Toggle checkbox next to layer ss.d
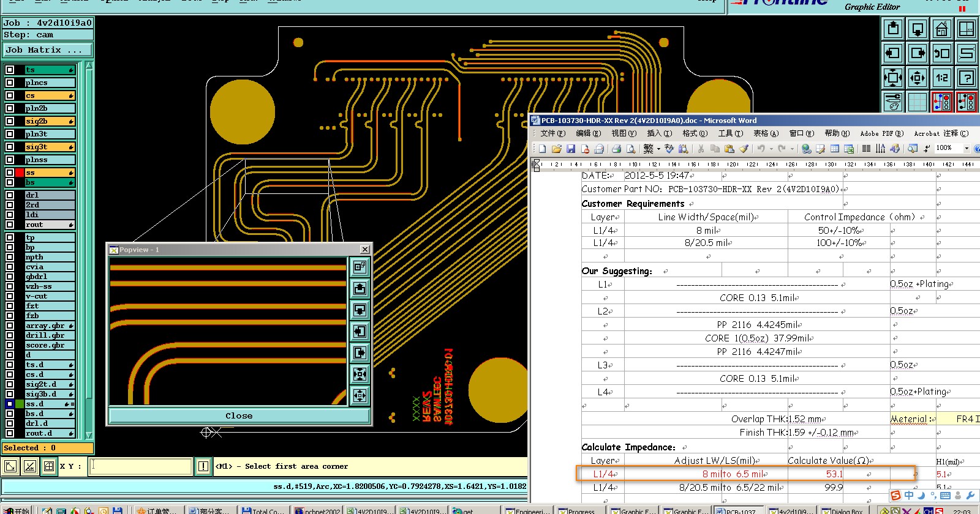 (10, 404)
